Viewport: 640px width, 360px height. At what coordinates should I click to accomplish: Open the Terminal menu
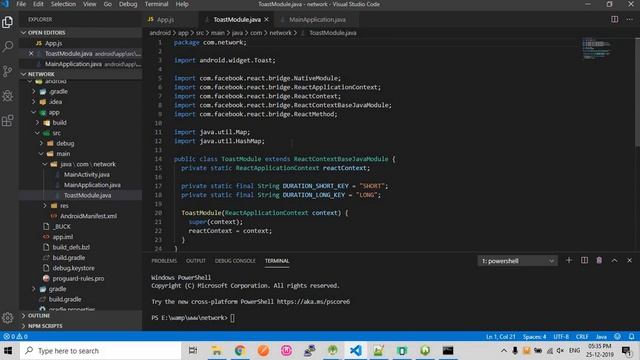(156, 4)
